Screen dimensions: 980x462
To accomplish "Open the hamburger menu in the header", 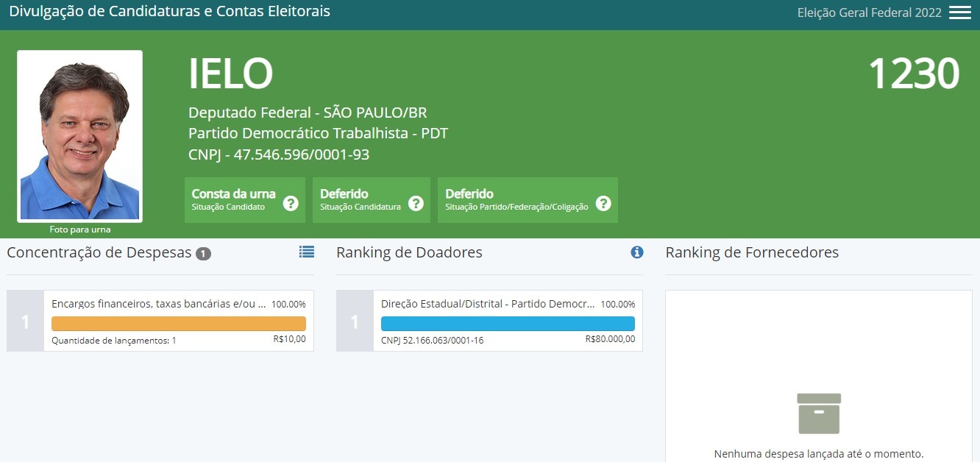I will coord(959,13).
